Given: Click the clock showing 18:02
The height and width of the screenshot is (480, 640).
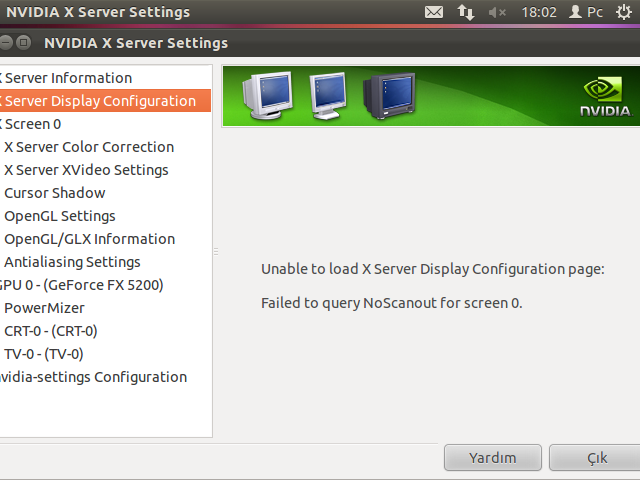Looking at the screenshot, I should pos(539,12).
